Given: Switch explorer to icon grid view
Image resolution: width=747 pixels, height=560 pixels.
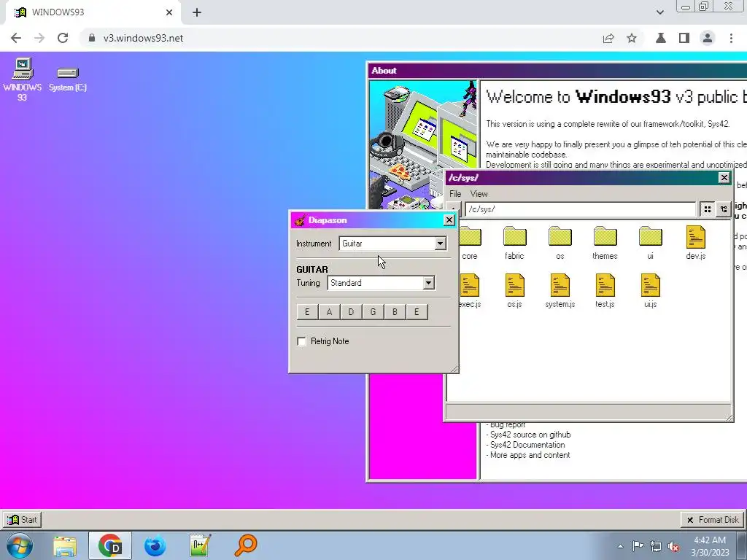Looking at the screenshot, I should [x=708, y=209].
